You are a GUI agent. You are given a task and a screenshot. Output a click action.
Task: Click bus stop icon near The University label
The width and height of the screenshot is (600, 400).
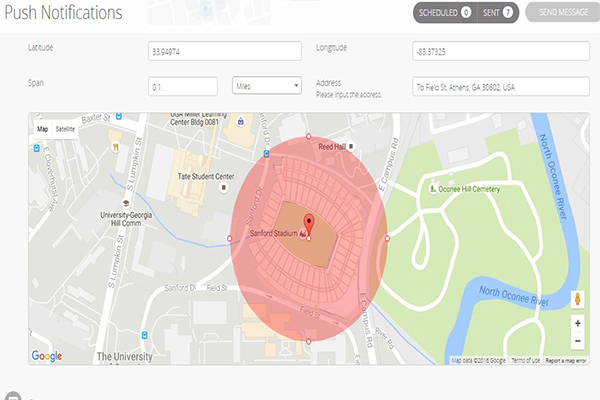point(144,335)
